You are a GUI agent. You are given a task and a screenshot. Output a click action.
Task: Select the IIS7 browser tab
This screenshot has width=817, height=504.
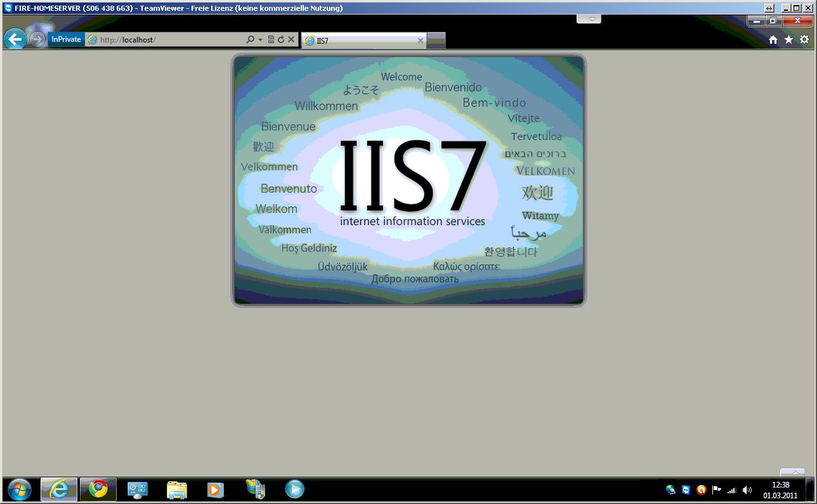click(364, 41)
